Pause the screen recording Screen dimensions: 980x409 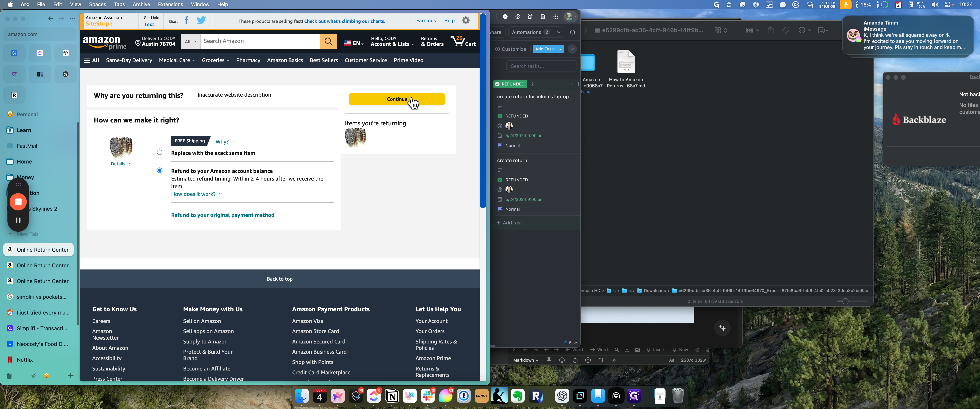coord(18,220)
